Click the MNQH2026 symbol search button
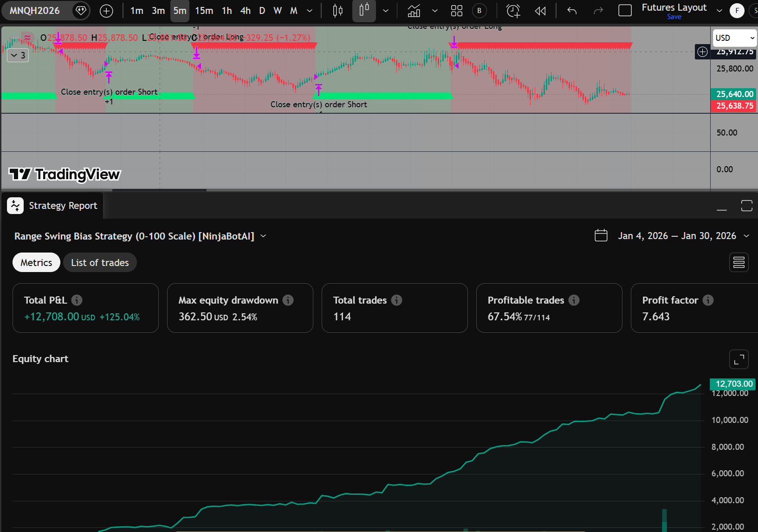 click(35, 11)
